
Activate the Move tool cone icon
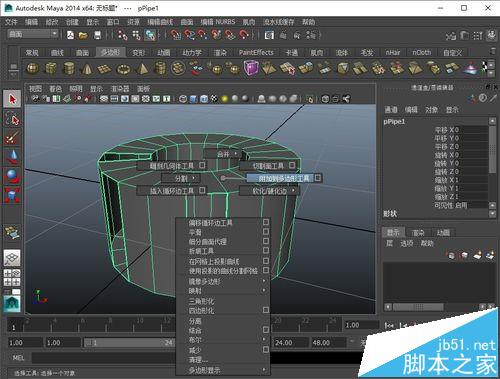coord(12,157)
